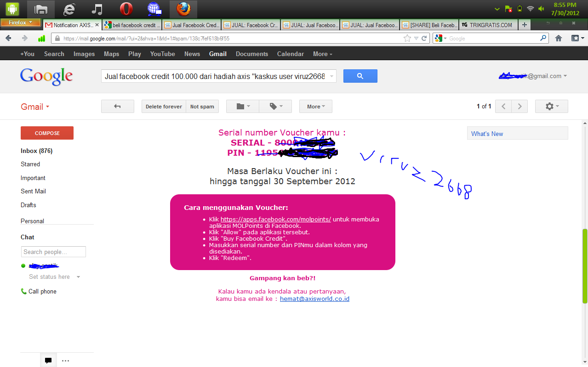The height and width of the screenshot is (367, 588).
Task: Expand the More menu in Google bar
Action: pyautogui.click(x=323, y=54)
